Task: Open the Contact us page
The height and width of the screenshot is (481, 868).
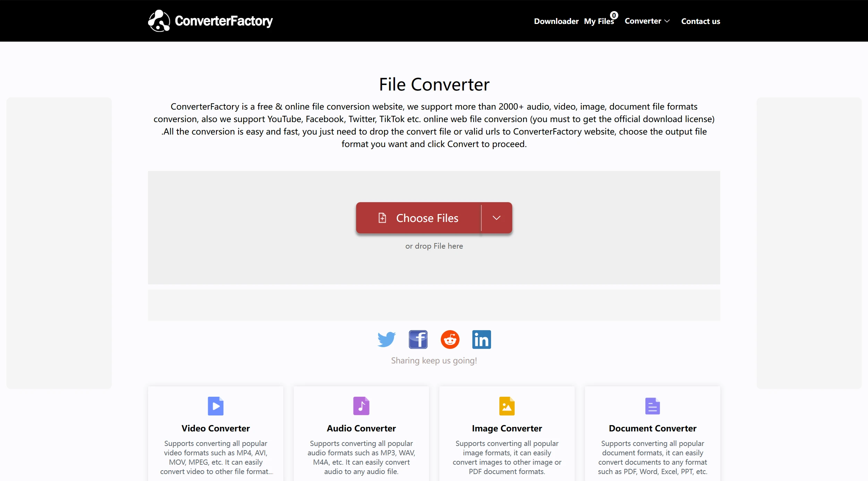Action: (701, 21)
